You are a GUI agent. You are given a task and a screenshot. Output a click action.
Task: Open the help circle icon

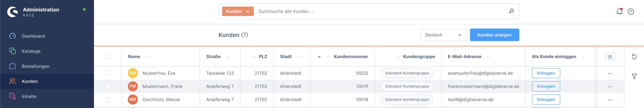tap(631, 11)
